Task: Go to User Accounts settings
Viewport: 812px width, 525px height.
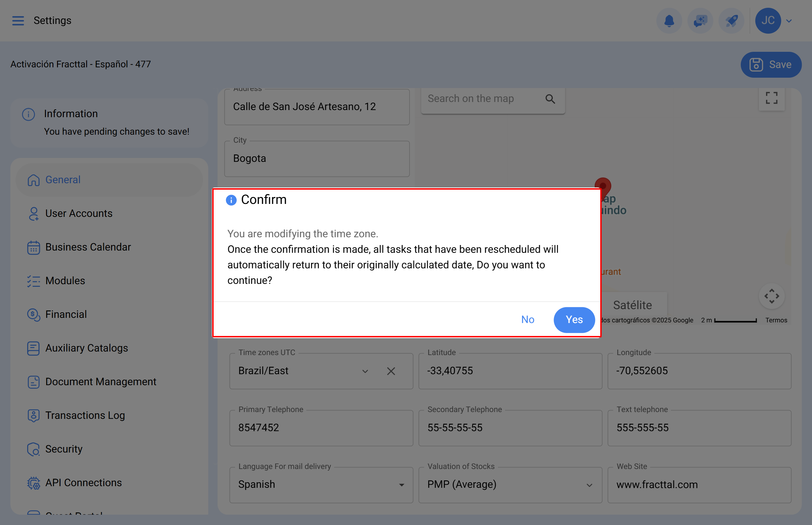Action: [x=79, y=213]
